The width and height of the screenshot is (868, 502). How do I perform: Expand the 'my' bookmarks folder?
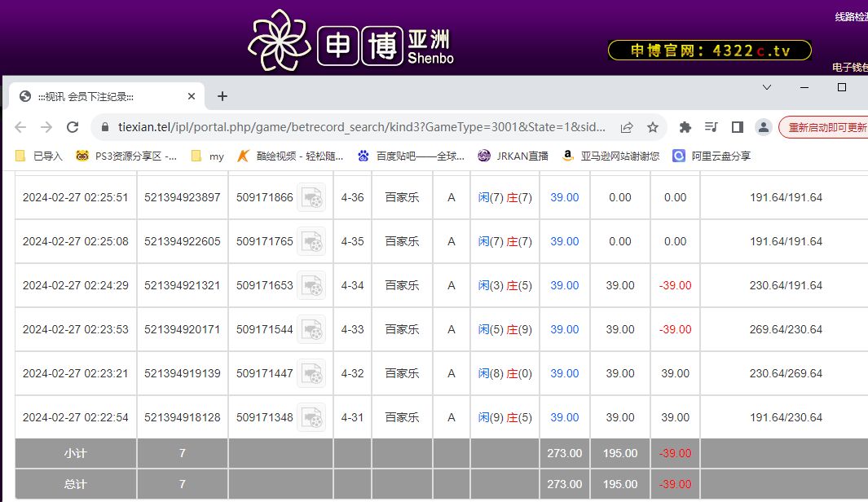(x=207, y=156)
